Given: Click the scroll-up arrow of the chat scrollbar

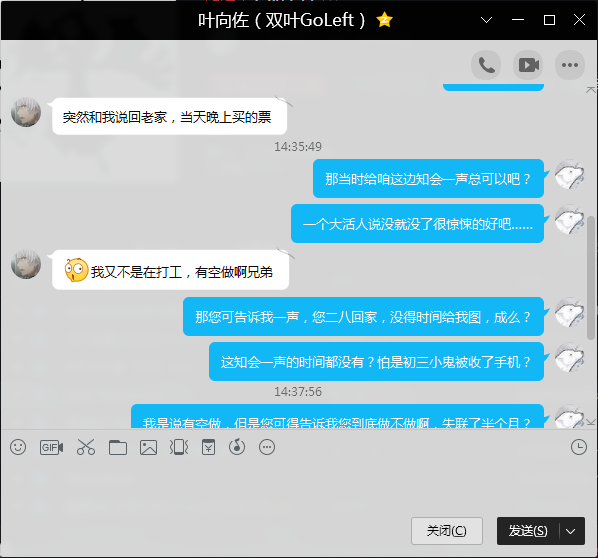Looking at the screenshot, I should (591, 90).
